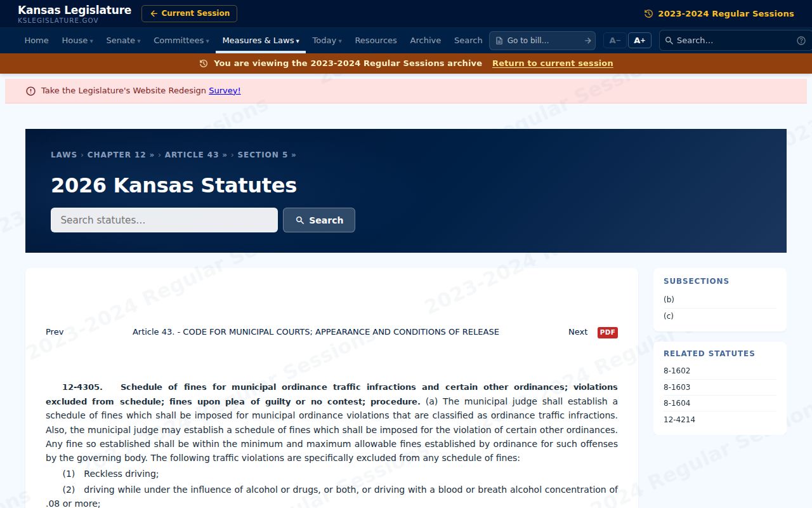Click the arrow icon in the Go to bill field
This screenshot has height=508, width=812.
pyautogui.click(x=588, y=41)
